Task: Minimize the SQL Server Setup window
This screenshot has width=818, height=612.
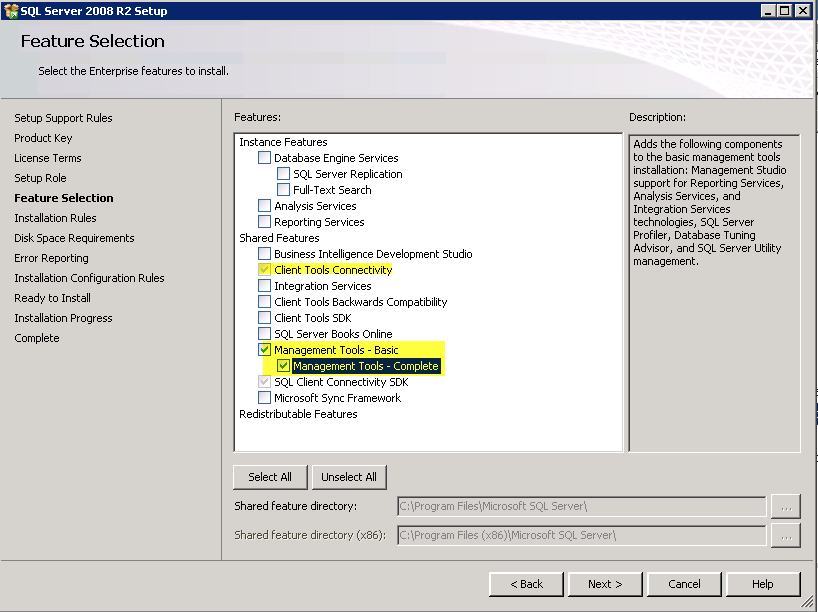Action: tap(767, 10)
